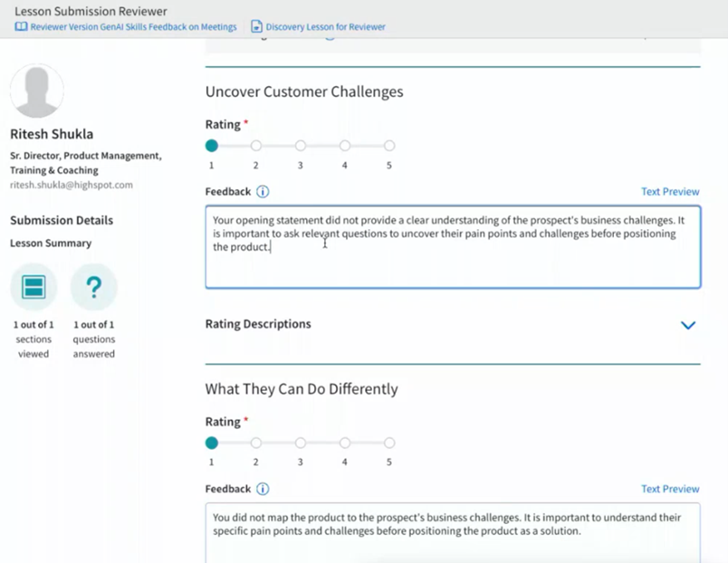Click the sections viewed icon
The width and height of the screenshot is (728, 563).
pos(34,288)
